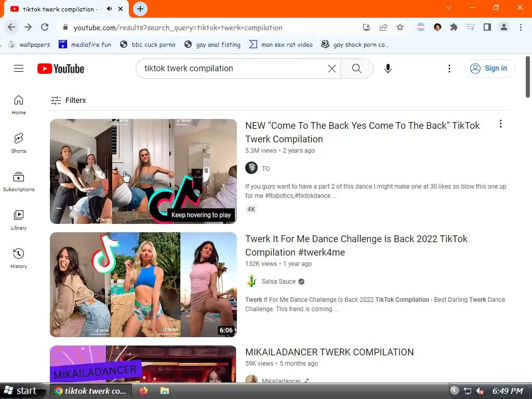Open thumbnail of Twerk It For Me video
The width and height of the screenshot is (532, 399).
pyautogui.click(x=143, y=285)
